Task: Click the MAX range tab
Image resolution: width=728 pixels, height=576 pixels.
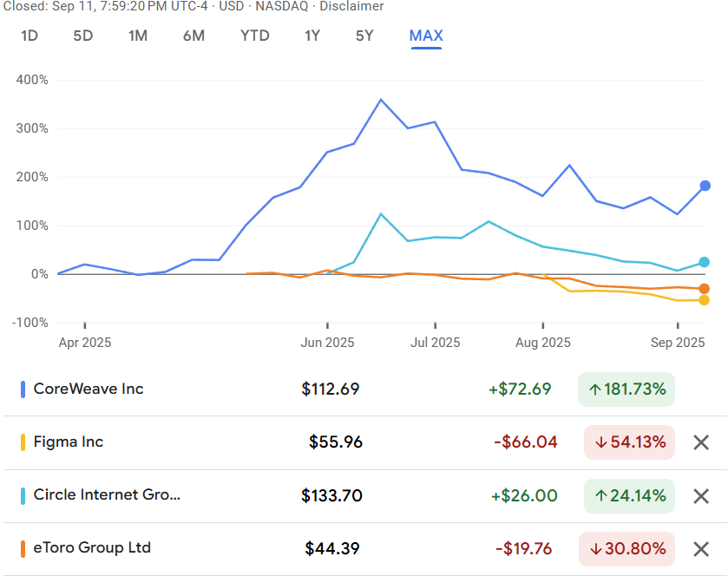Action: tap(426, 36)
